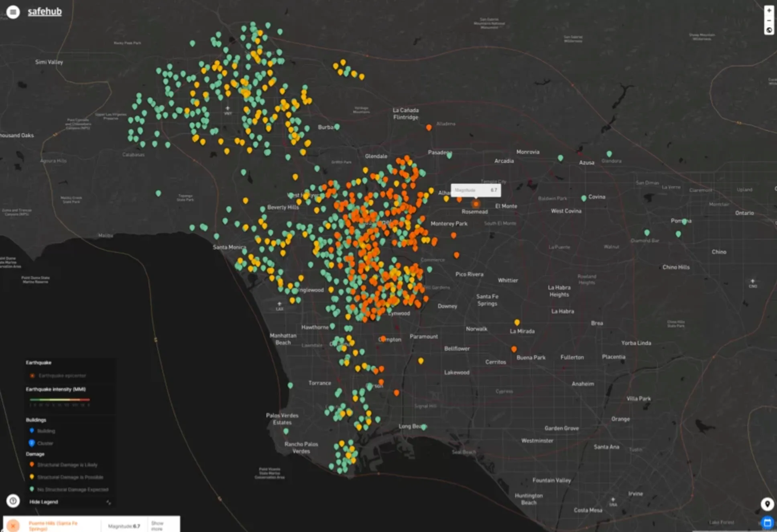The image size is (777, 532).
Task: Click the Building legend entry
Action: coord(42,431)
